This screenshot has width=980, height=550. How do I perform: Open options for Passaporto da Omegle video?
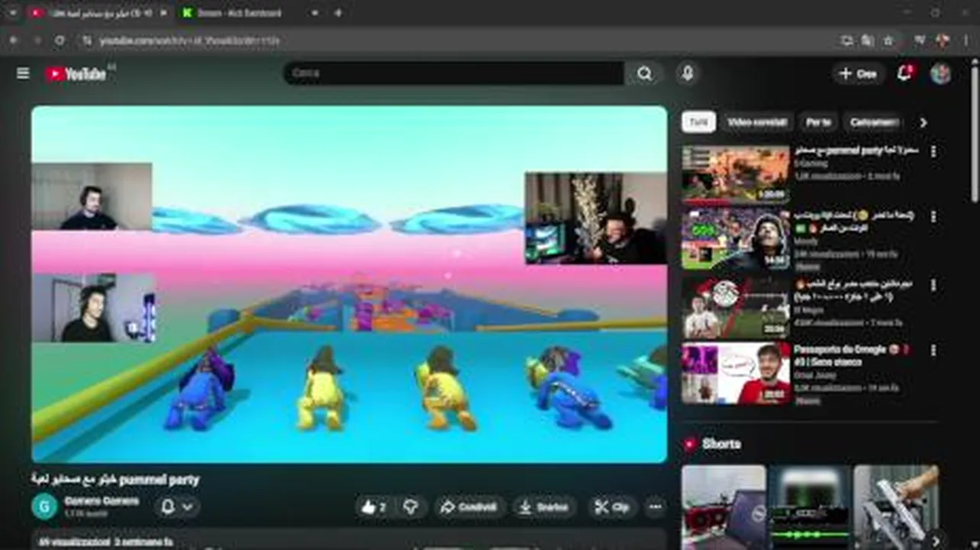(x=933, y=351)
